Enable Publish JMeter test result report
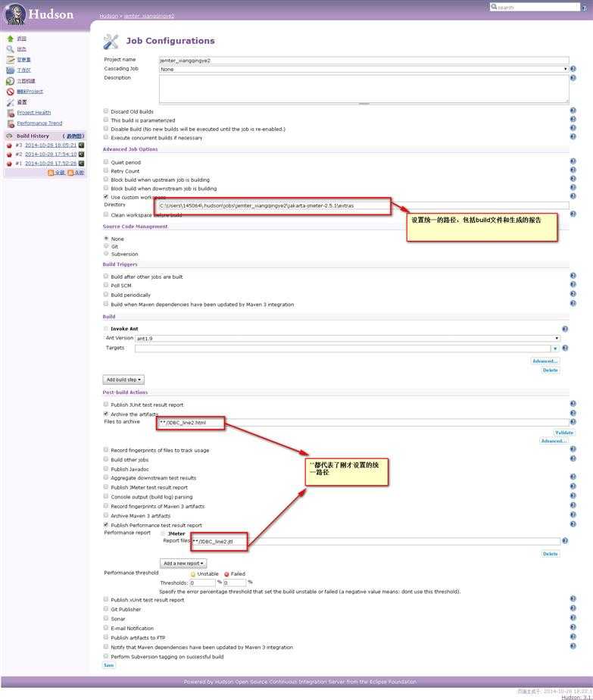The width and height of the screenshot is (593, 700). [x=106, y=487]
